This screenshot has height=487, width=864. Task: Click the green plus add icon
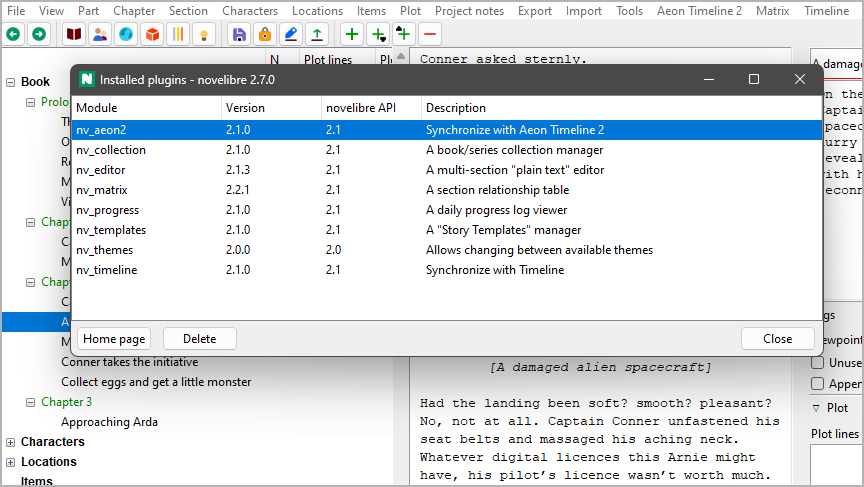click(352, 34)
